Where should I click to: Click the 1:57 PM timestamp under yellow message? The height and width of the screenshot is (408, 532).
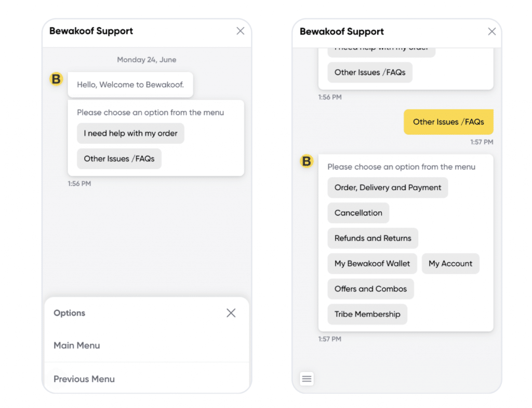482,142
